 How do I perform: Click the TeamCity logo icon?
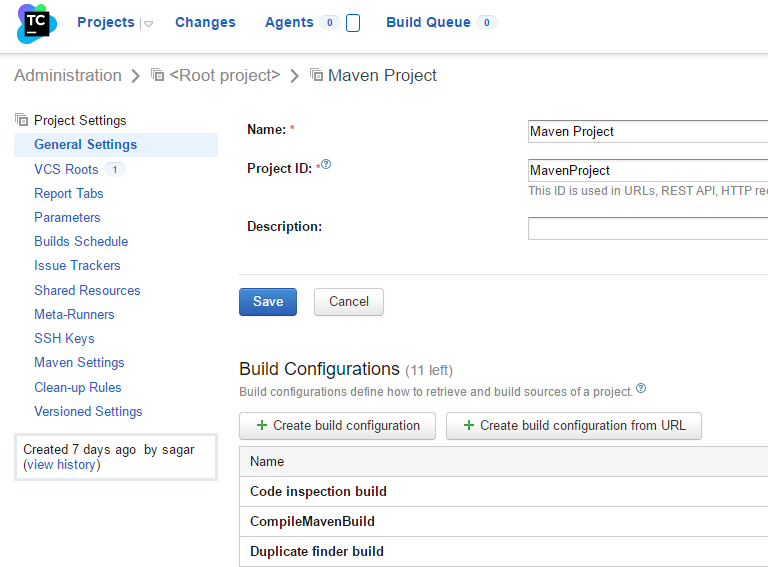(36, 24)
